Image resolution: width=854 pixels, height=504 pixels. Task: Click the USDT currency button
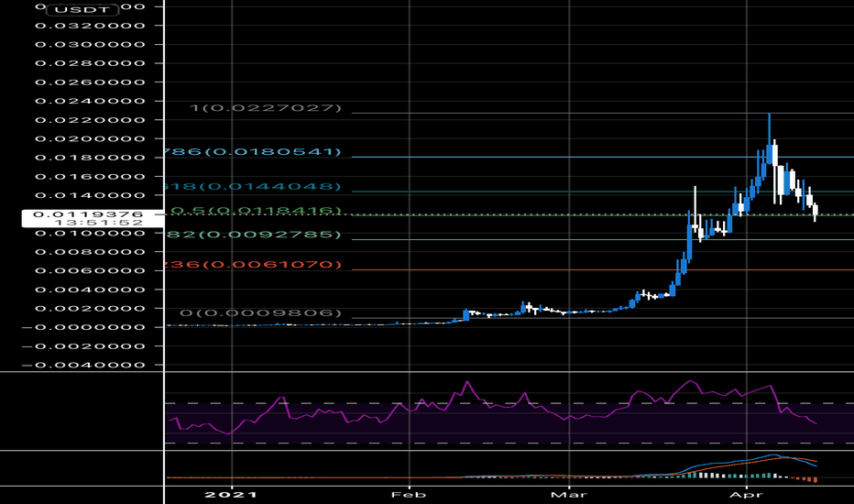(x=82, y=10)
